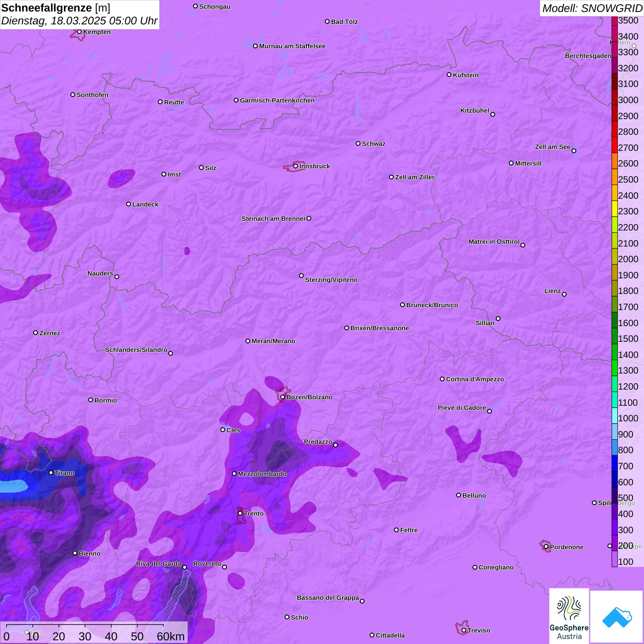Click the Predazzo location dot

point(335,445)
